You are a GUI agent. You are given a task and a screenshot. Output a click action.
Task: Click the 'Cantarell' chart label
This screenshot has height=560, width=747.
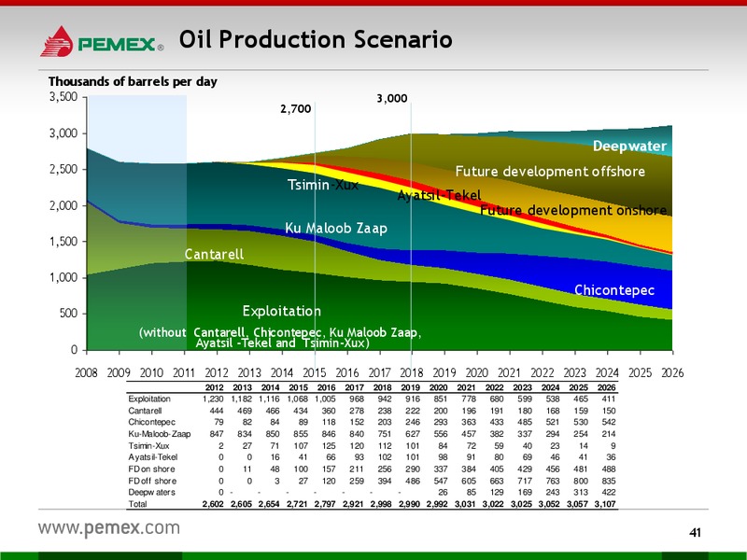[x=214, y=254]
